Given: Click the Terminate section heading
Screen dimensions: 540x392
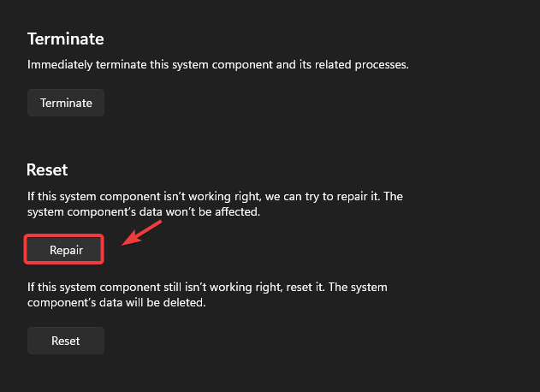Looking at the screenshot, I should [x=66, y=39].
